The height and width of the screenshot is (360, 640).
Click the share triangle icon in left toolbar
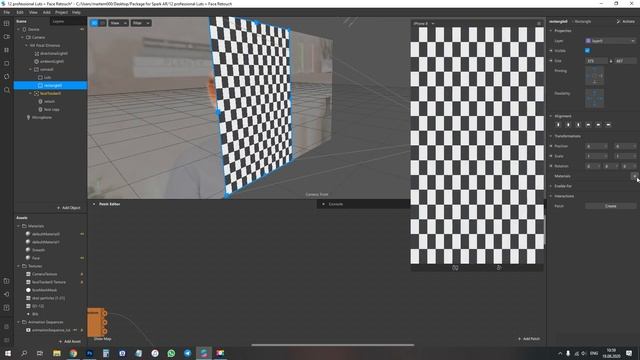coord(7,294)
